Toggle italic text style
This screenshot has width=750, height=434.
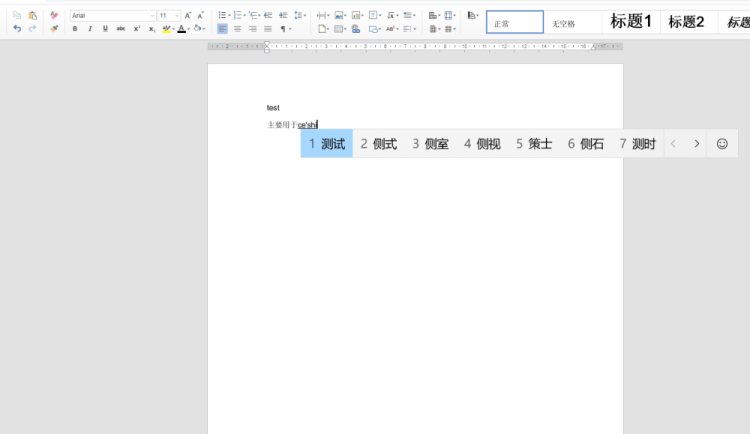coord(90,29)
